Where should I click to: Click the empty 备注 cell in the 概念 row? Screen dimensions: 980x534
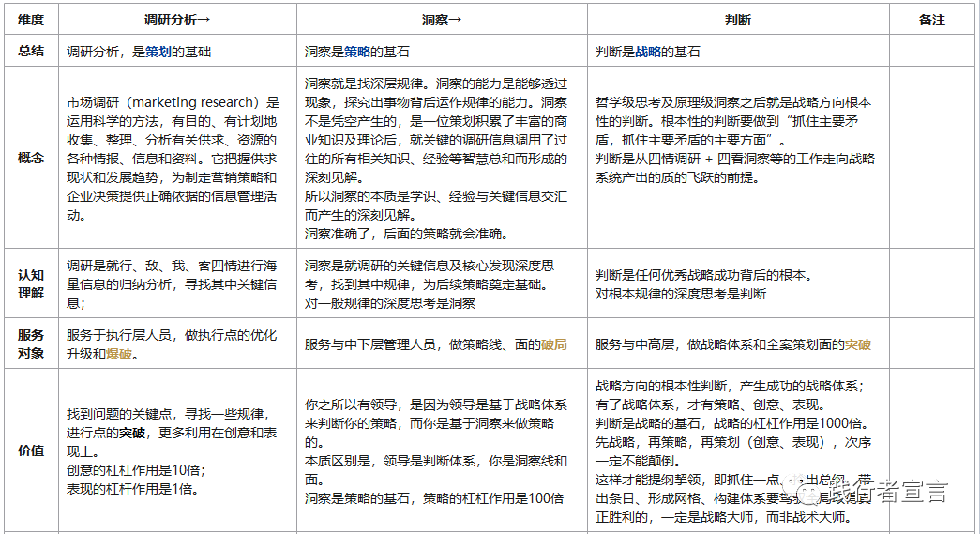click(x=932, y=159)
